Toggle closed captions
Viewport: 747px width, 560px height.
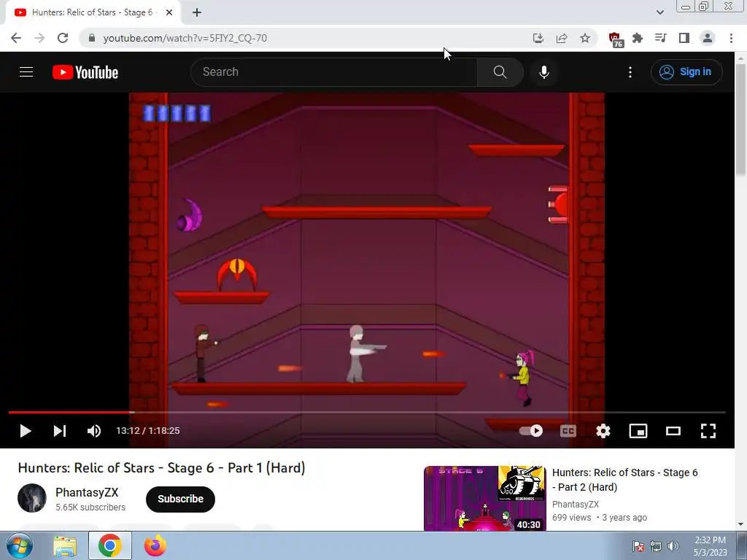(568, 431)
